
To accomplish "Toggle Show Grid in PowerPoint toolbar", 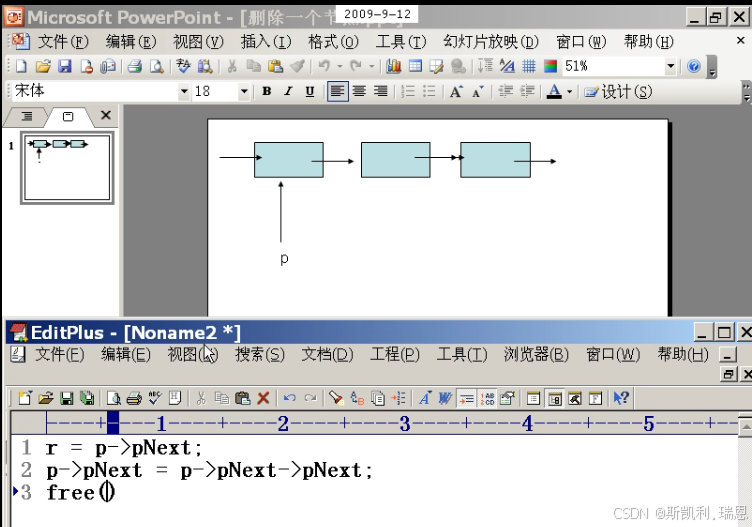I will tap(529, 66).
